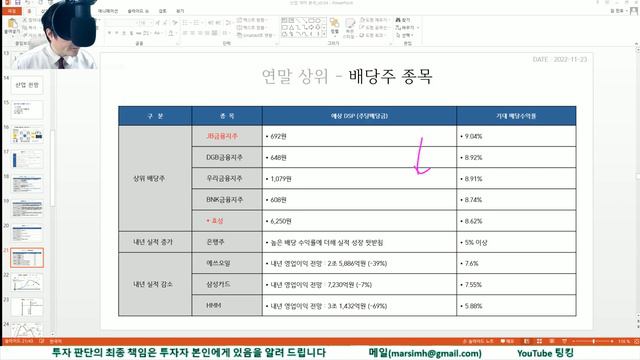Click the numbered list icon

[196, 22]
